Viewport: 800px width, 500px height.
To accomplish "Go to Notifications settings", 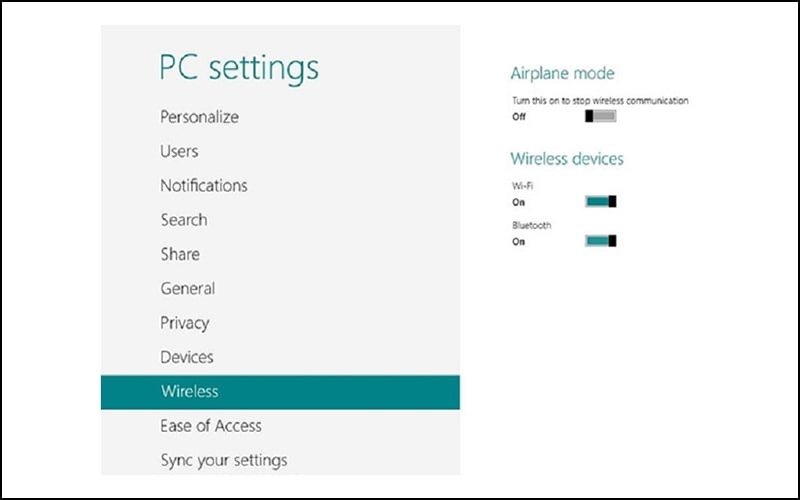I will (x=204, y=185).
